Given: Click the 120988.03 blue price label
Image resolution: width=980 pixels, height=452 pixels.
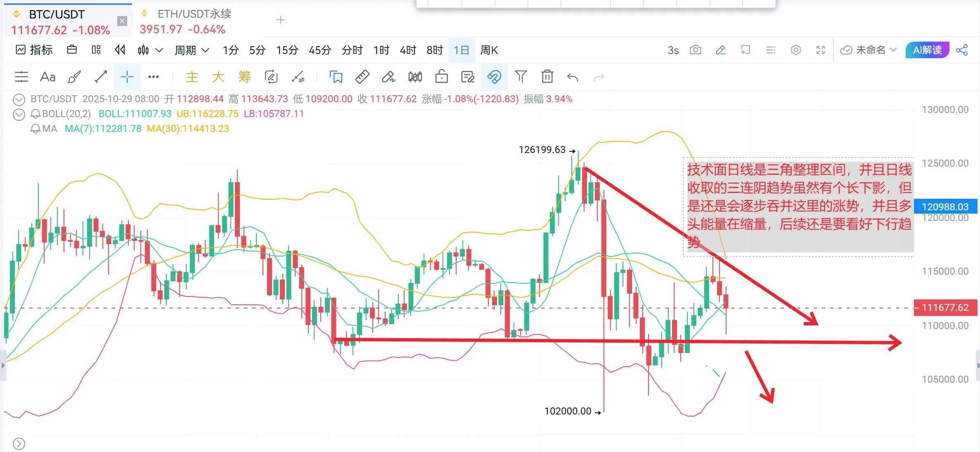Looking at the screenshot, I should pyautogui.click(x=945, y=207).
